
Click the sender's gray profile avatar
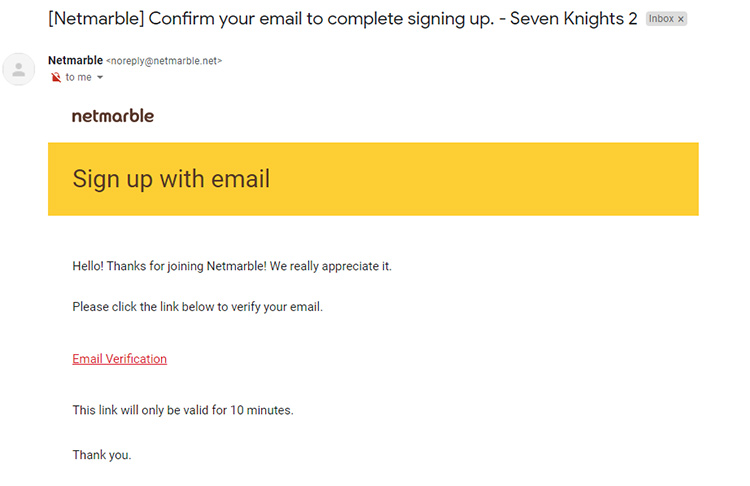click(x=19, y=69)
